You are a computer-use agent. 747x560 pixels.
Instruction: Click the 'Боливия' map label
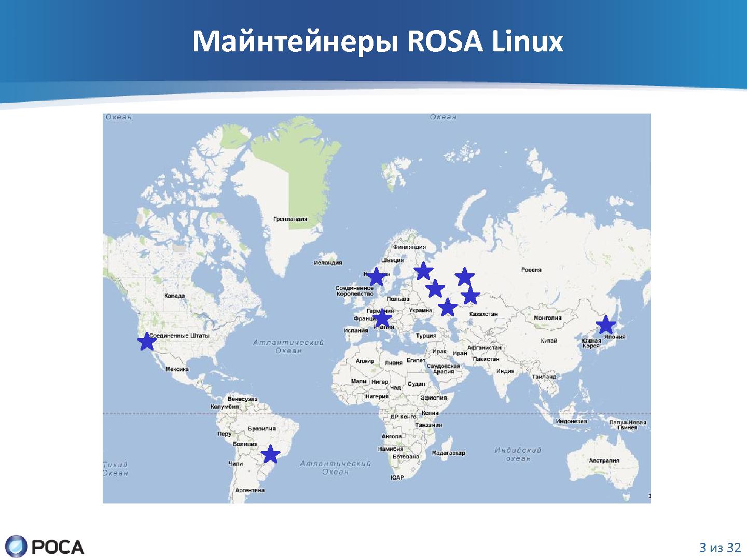pos(245,444)
